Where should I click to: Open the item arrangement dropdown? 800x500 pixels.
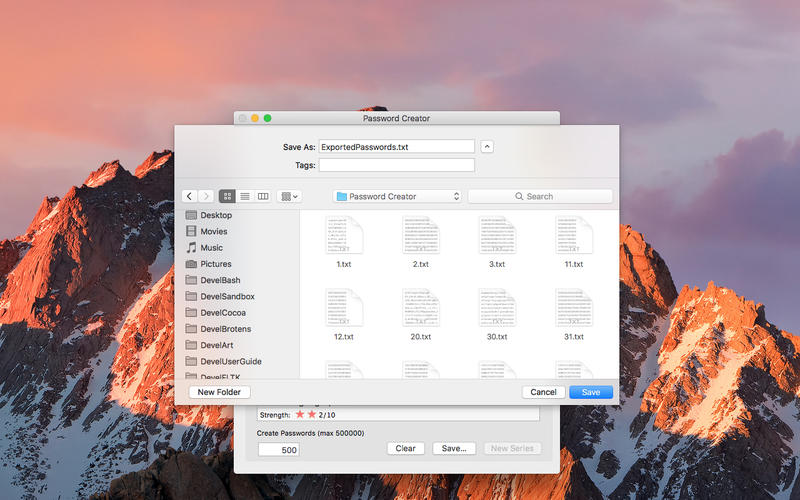coord(289,197)
